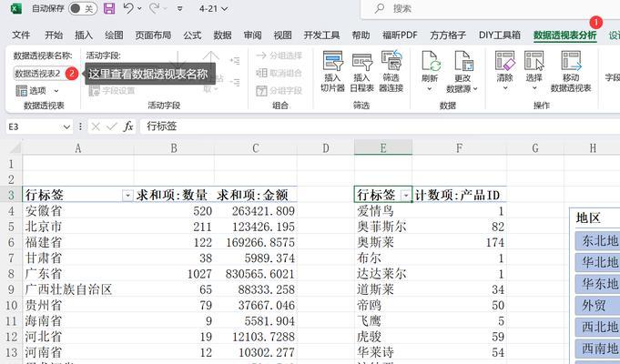Switch to the 插入 ribbon tab
620x364 pixels.
click(84, 35)
